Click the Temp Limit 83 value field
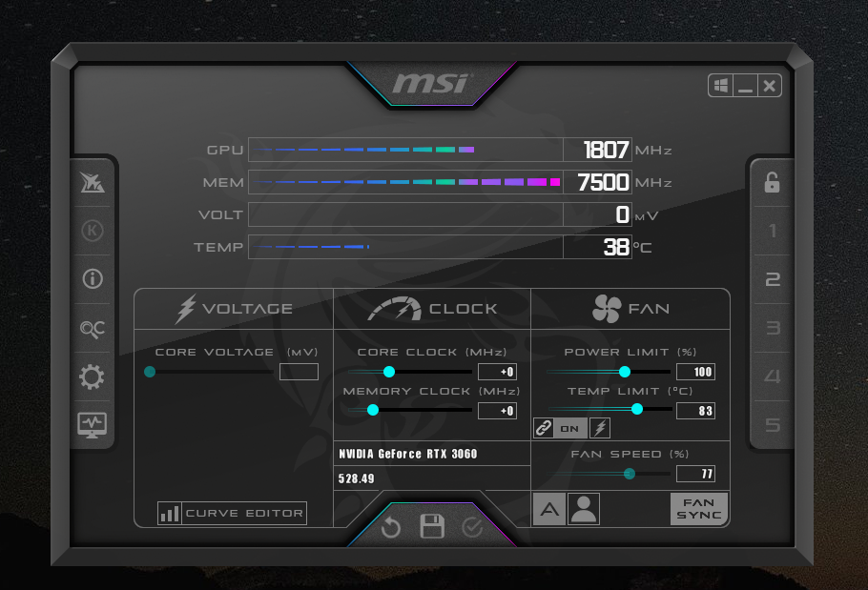Viewport: 868px width, 590px height. [695, 410]
